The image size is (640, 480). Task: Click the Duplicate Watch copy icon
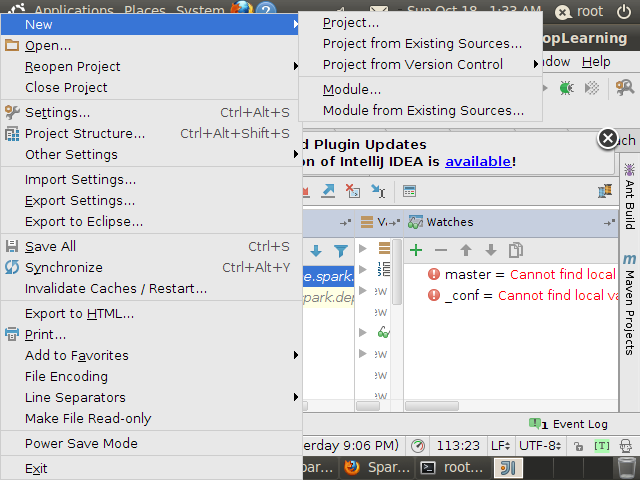(516, 250)
